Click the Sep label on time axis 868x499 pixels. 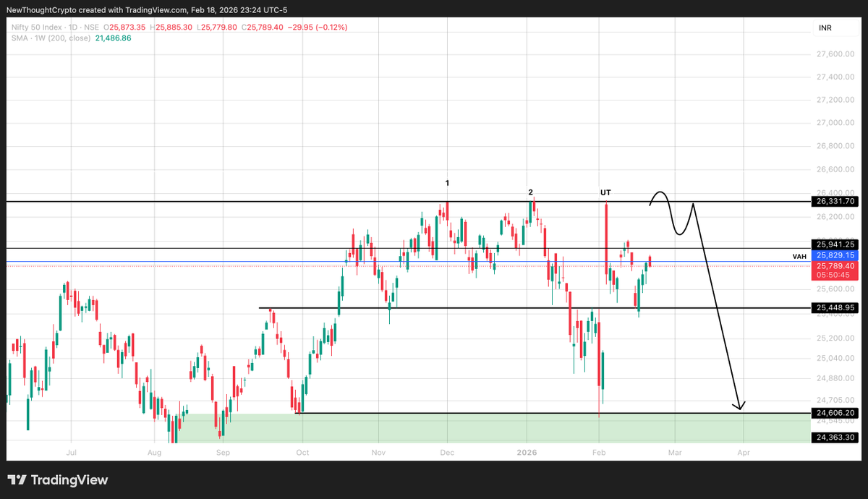(223, 453)
